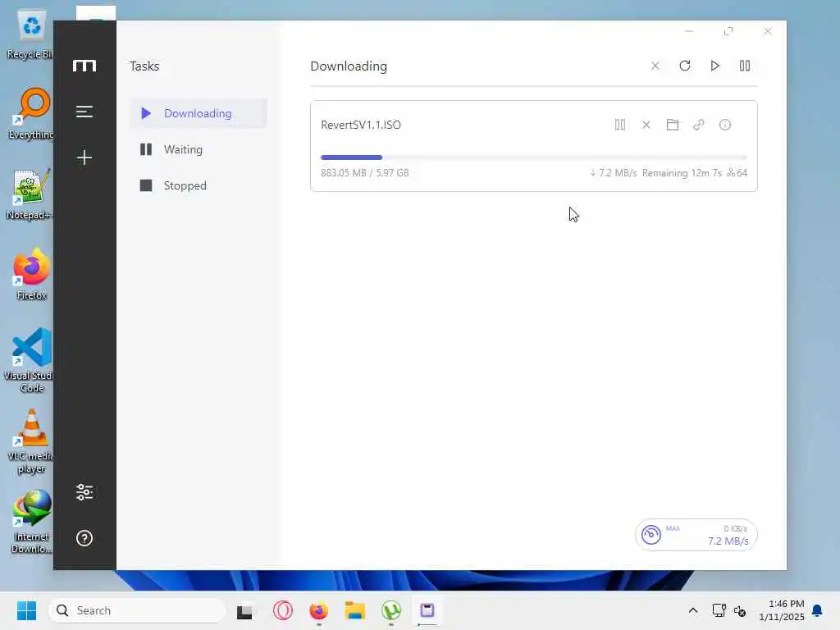Resume all tasks with the play icon
Image resolution: width=840 pixels, height=630 pixels.
(x=714, y=66)
